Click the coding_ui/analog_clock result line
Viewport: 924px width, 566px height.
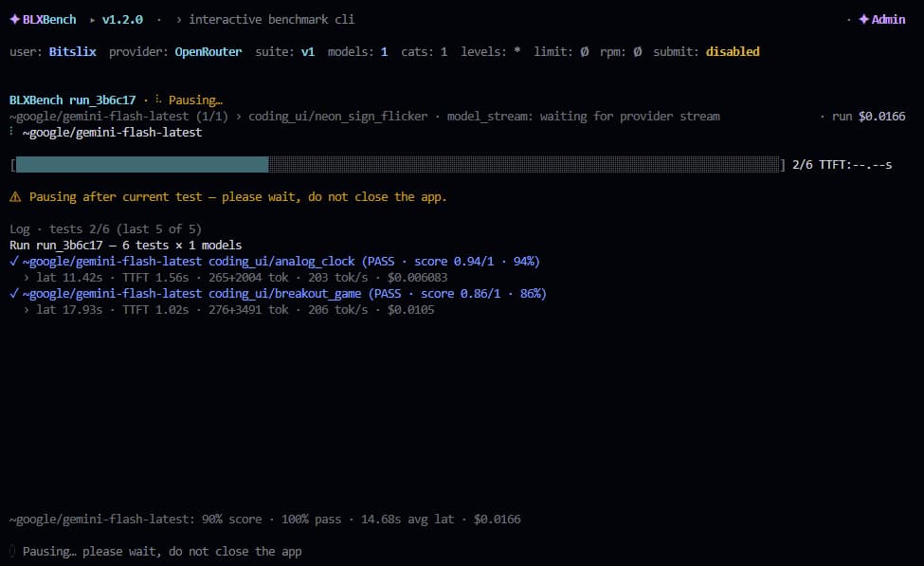click(x=275, y=261)
